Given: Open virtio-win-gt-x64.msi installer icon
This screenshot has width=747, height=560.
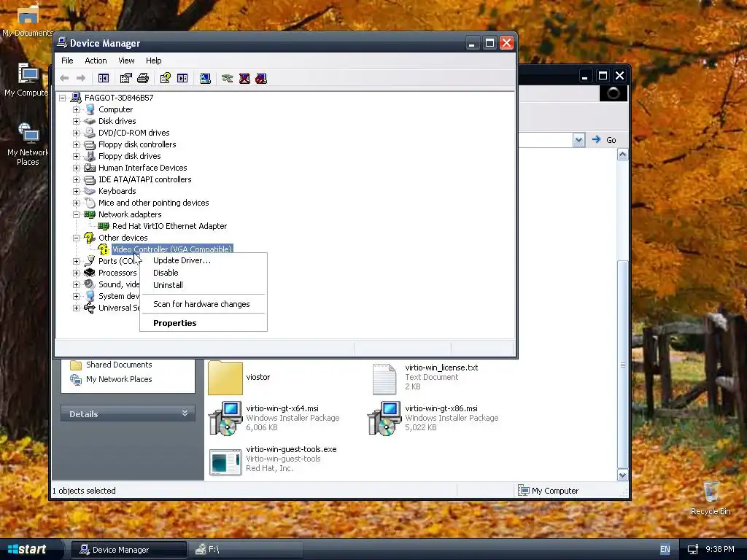Looking at the screenshot, I should click(x=225, y=418).
